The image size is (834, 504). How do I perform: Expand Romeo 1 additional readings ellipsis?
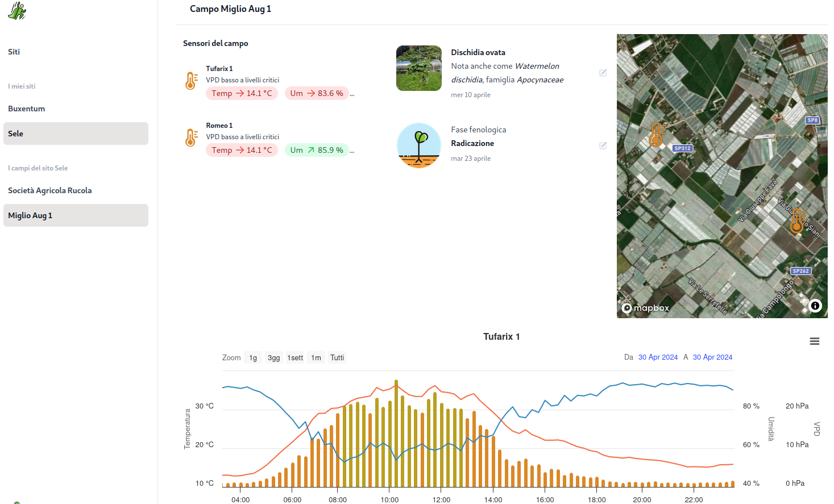click(x=352, y=151)
